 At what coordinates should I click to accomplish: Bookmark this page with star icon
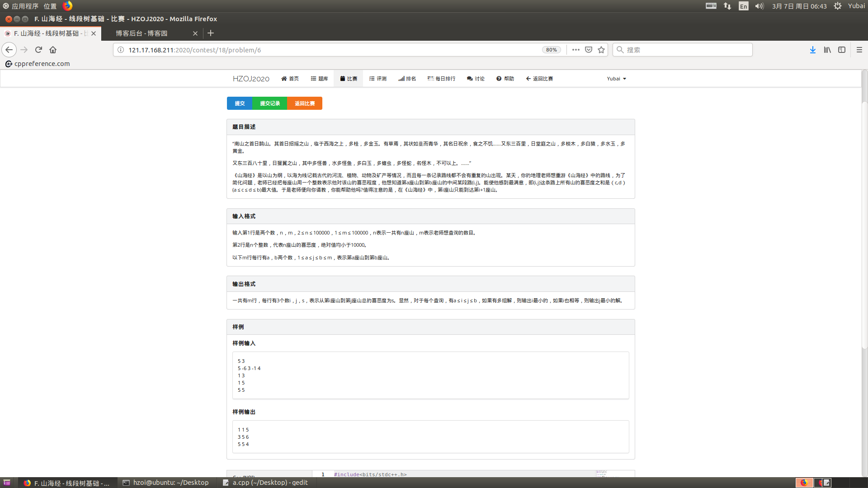(x=601, y=50)
